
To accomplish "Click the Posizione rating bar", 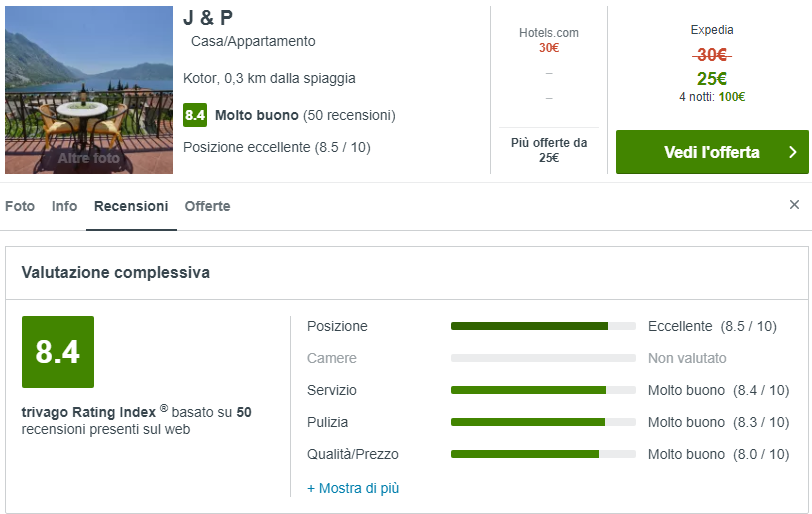I will pyautogui.click(x=543, y=326).
